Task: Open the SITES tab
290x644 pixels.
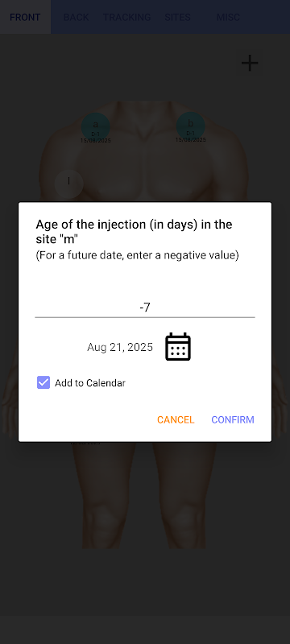Action: [177, 17]
